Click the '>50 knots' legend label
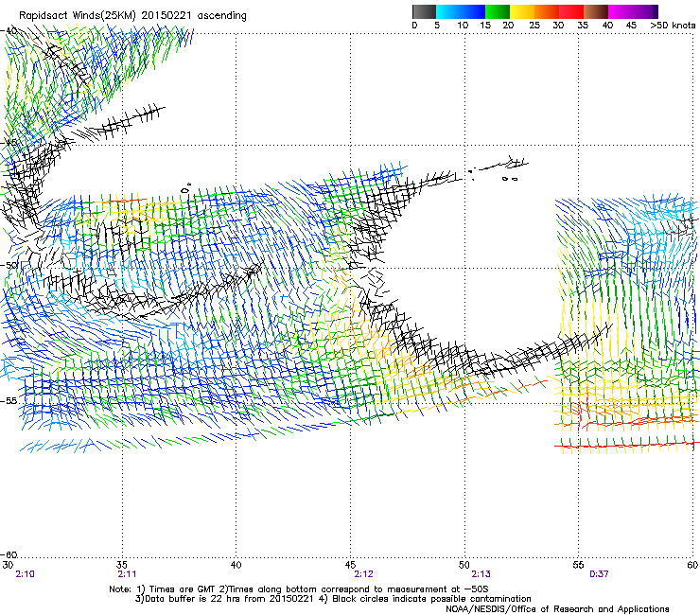 coord(673,26)
